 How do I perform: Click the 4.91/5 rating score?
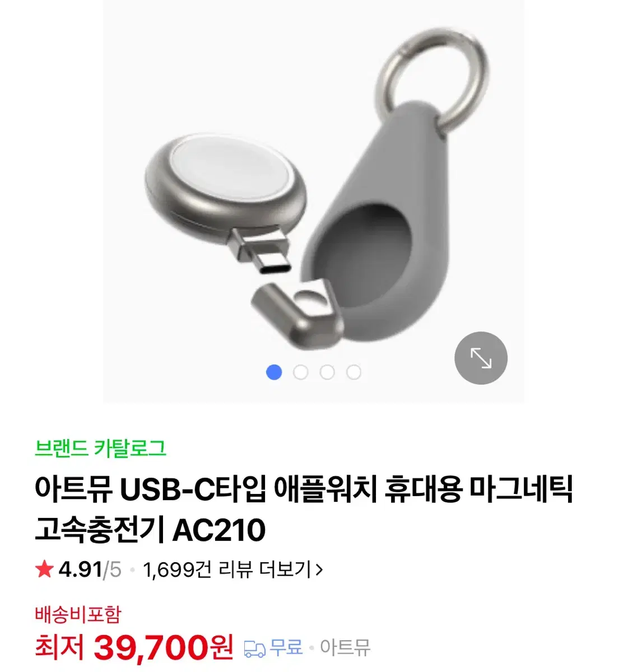(x=90, y=570)
